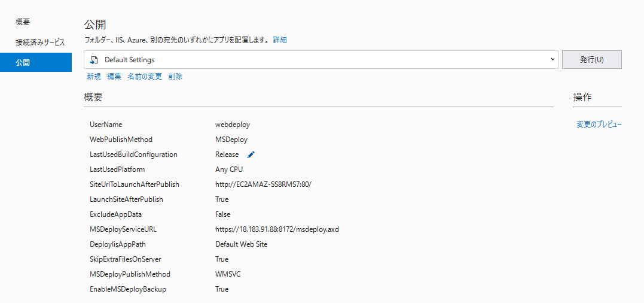
Task: Click the URL http://EC2AMAZ-SS8RMS7:80/
Action: (264, 184)
